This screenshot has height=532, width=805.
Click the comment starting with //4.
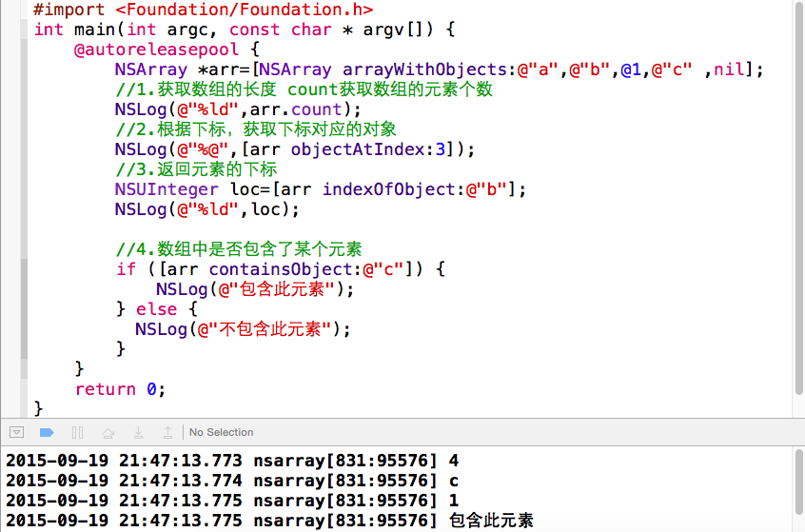pyautogui.click(x=239, y=249)
